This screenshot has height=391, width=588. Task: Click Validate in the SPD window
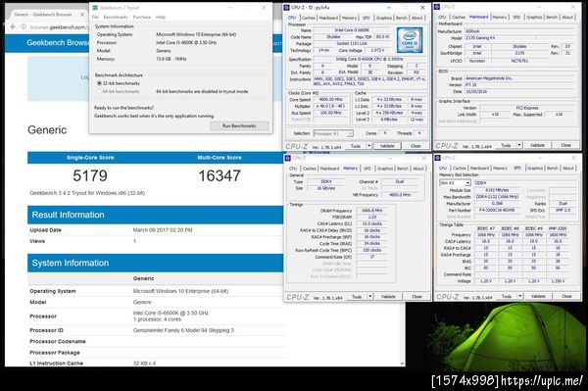pyautogui.click(x=538, y=296)
